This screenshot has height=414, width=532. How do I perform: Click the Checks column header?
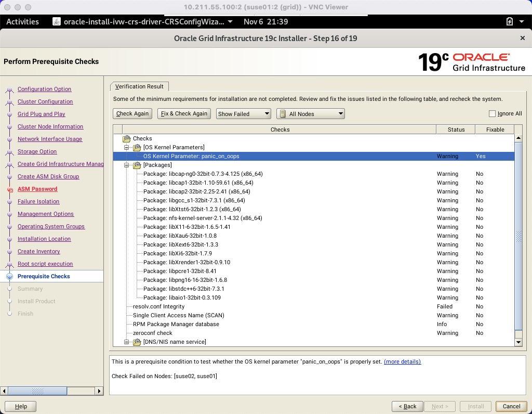280,130
